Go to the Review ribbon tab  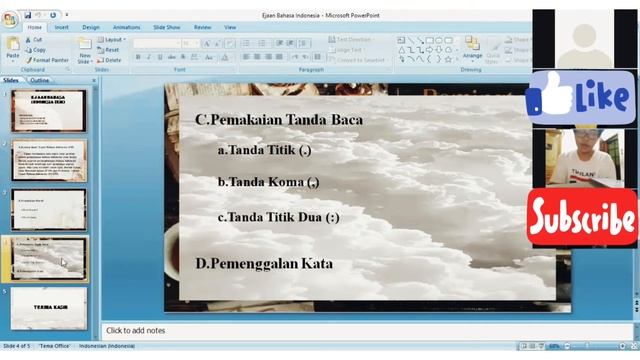pos(202,27)
